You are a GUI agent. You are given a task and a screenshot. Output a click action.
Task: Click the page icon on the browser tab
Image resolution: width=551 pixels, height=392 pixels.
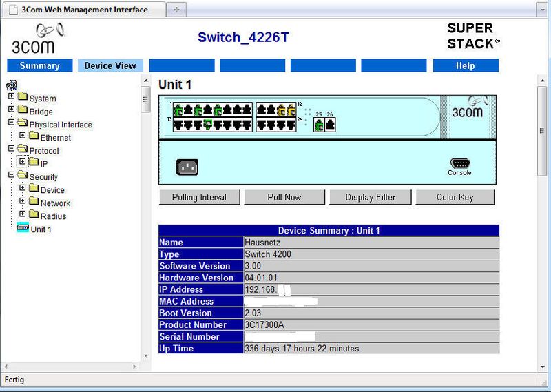13,10
